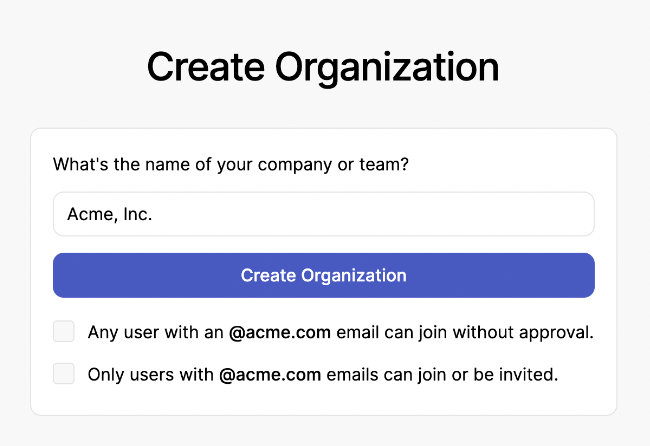The height and width of the screenshot is (446, 650).
Task: Select the 'Only users with' label text
Action: click(150, 375)
